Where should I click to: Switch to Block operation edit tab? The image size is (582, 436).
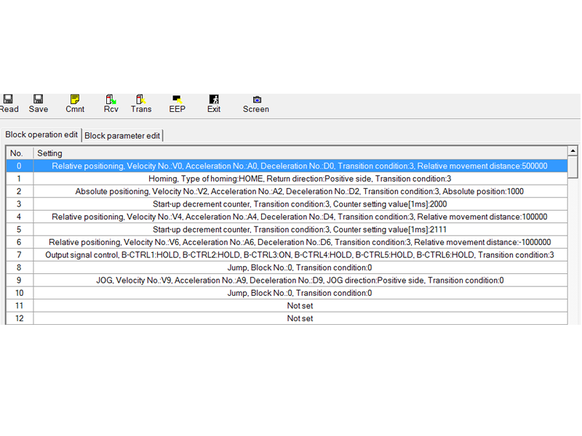(x=42, y=135)
